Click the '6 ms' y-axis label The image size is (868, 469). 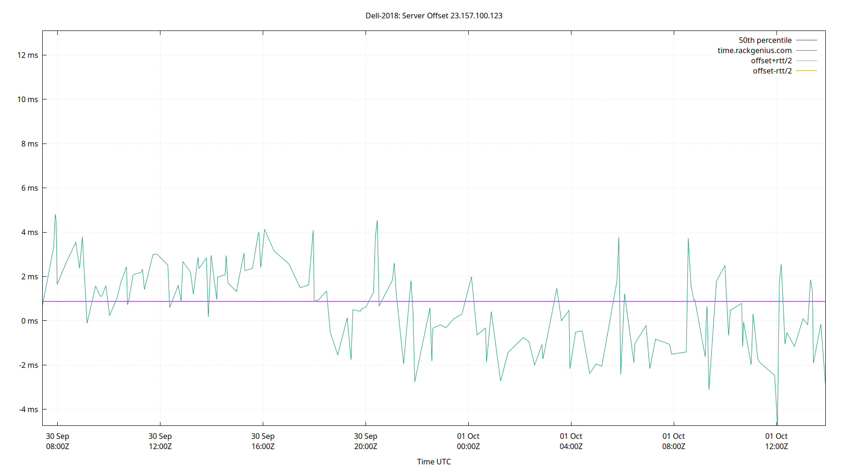coord(30,188)
